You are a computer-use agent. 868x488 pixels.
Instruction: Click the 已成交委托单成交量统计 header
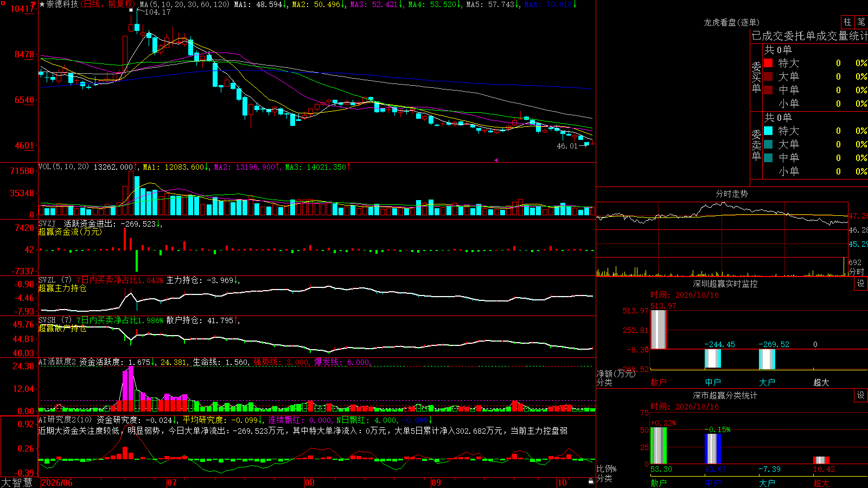[x=809, y=36]
